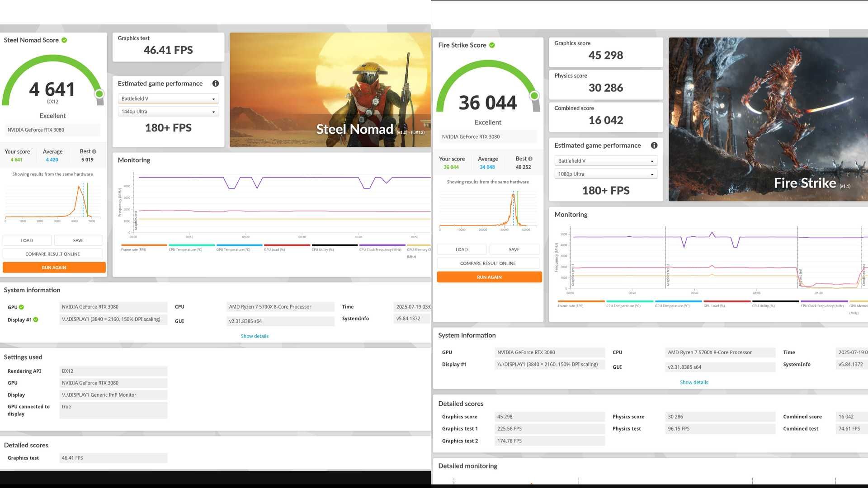Screen dimensions: 868x488
Task: Toggle GPU Temperature legend in Steel Nomad monitoring
Action: tap(239, 248)
